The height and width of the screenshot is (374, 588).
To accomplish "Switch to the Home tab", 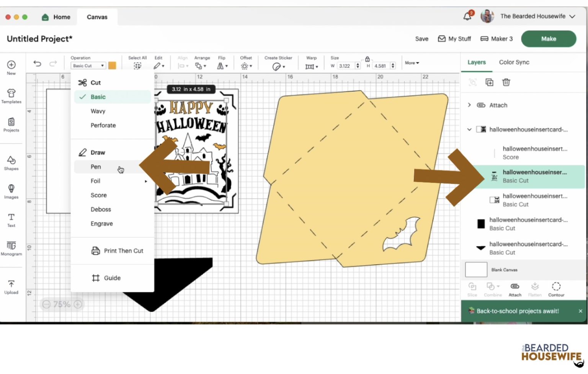I will click(56, 17).
